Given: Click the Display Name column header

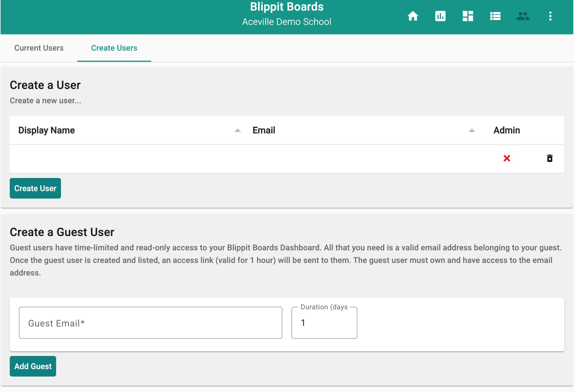Looking at the screenshot, I should [x=47, y=130].
